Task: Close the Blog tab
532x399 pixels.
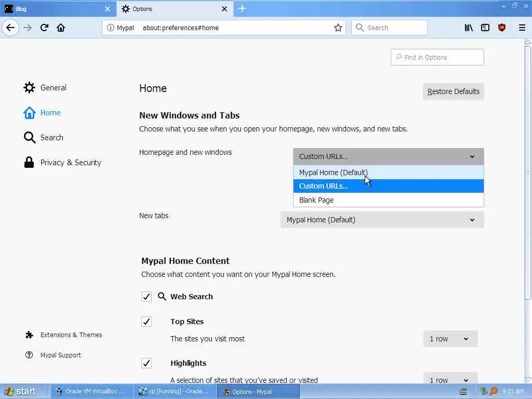Action: [107, 9]
